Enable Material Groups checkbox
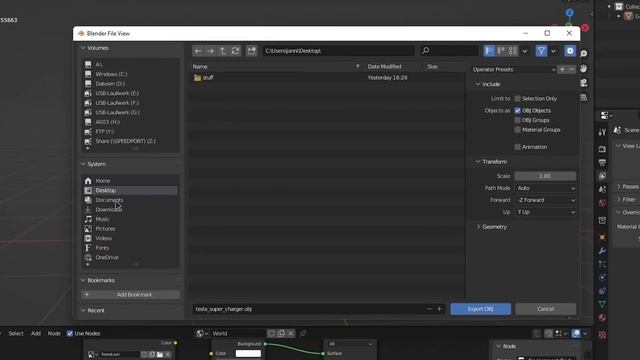Image resolution: width=640 pixels, height=360 pixels. click(x=518, y=130)
